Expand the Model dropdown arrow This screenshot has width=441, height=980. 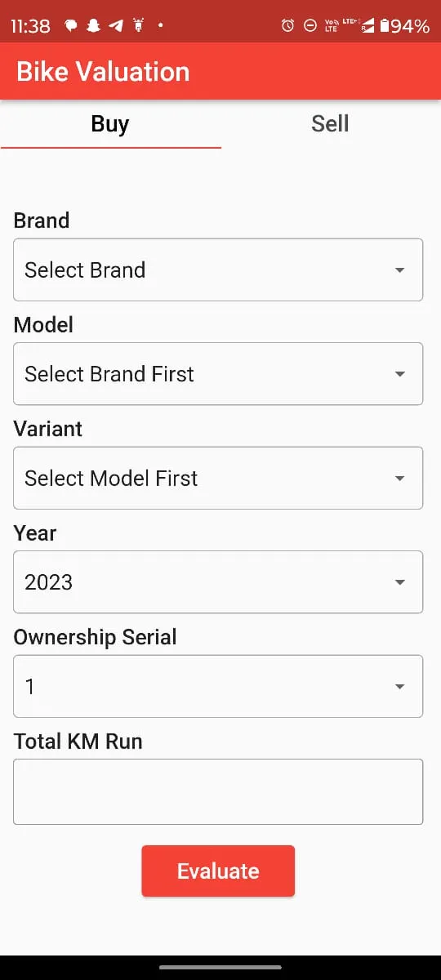tap(399, 374)
